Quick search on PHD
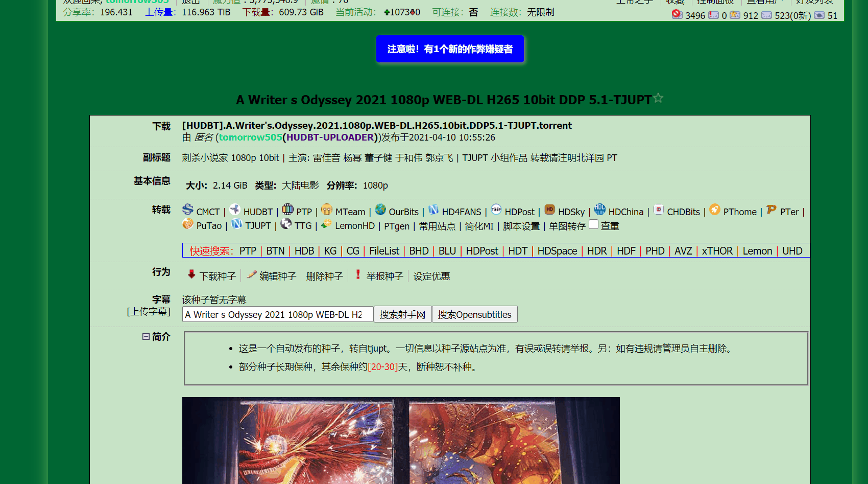This screenshot has height=484, width=868. (655, 251)
